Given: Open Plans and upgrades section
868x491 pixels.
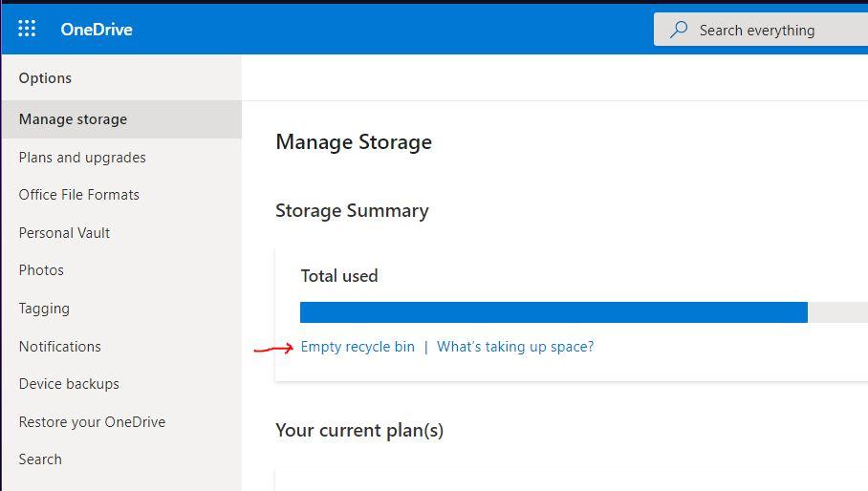Looking at the screenshot, I should (x=82, y=158).
